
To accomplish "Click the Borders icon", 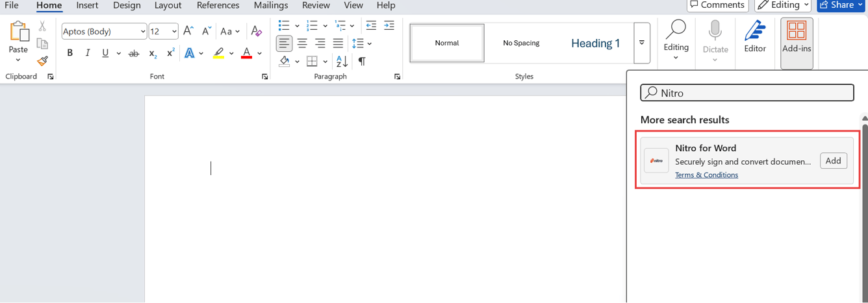I will 312,61.
